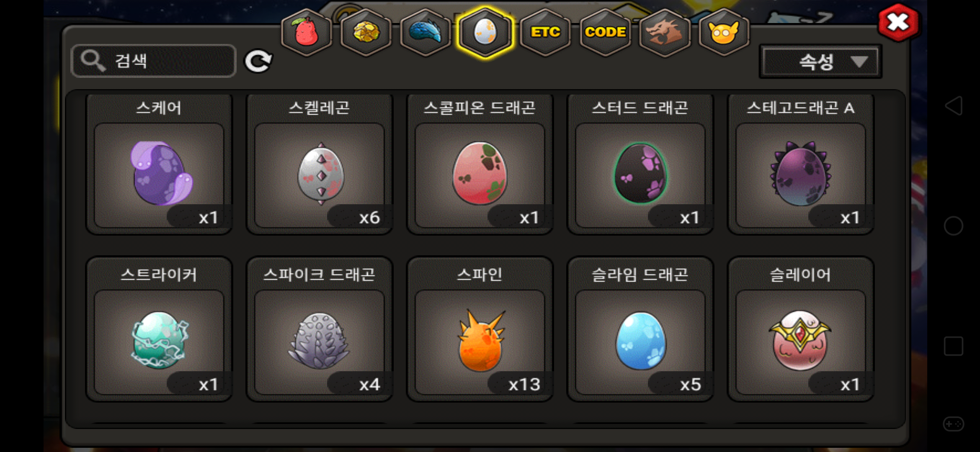The width and height of the screenshot is (980, 452).
Task: Expand the 속성 attribute dropdown
Action: click(821, 62)
